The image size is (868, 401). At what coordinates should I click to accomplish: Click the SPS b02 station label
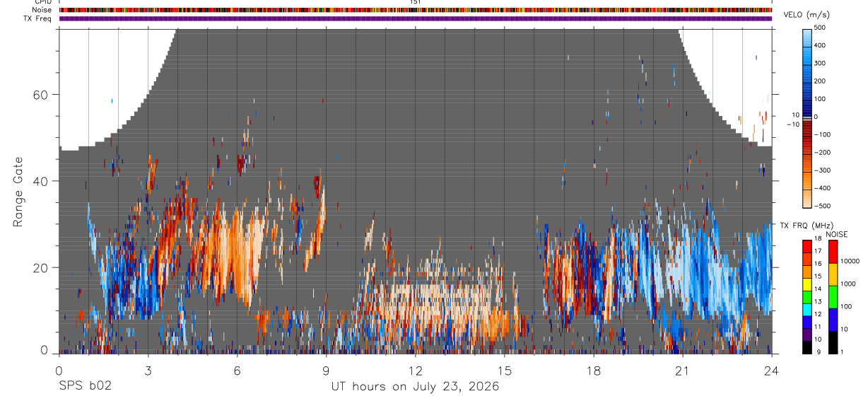tap(84, 387)
